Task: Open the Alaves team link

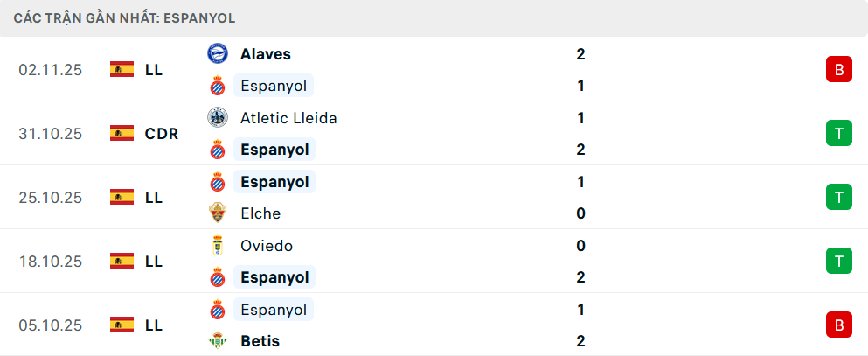Action: 265,54
